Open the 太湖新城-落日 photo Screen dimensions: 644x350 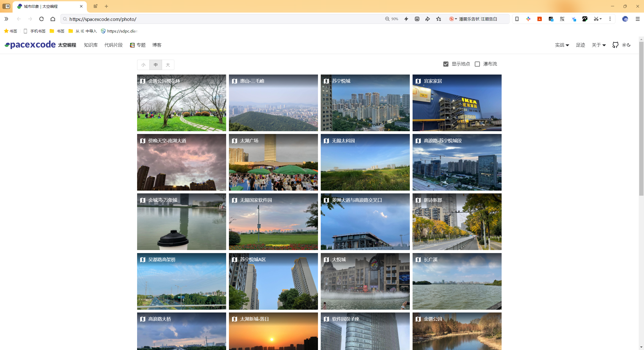(x=273, y=331)
